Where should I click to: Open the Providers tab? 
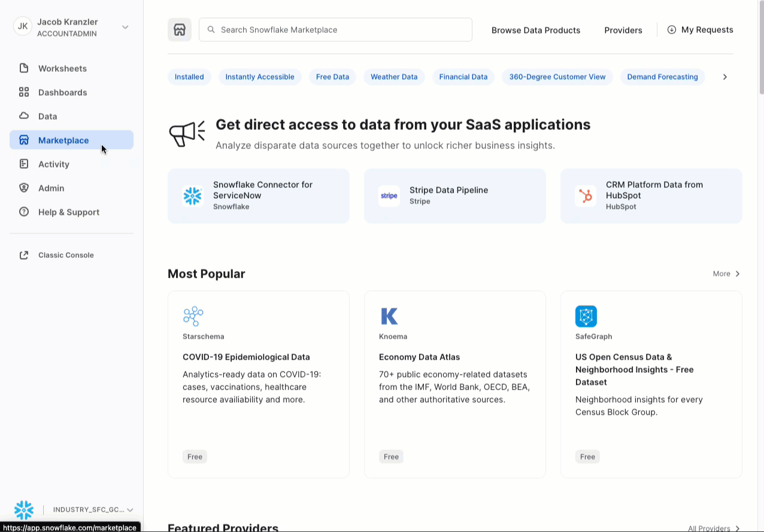click(x=623, y=30)
